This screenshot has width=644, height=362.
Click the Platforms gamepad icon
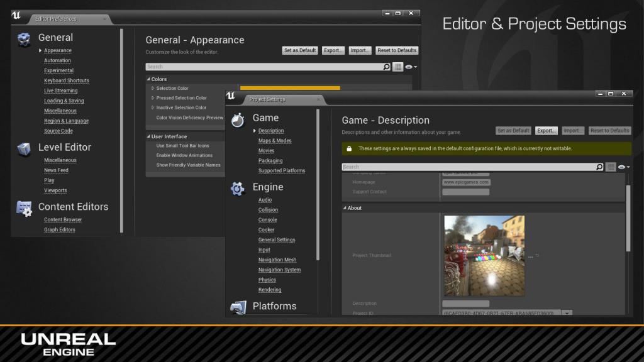(x=238, y=307)
